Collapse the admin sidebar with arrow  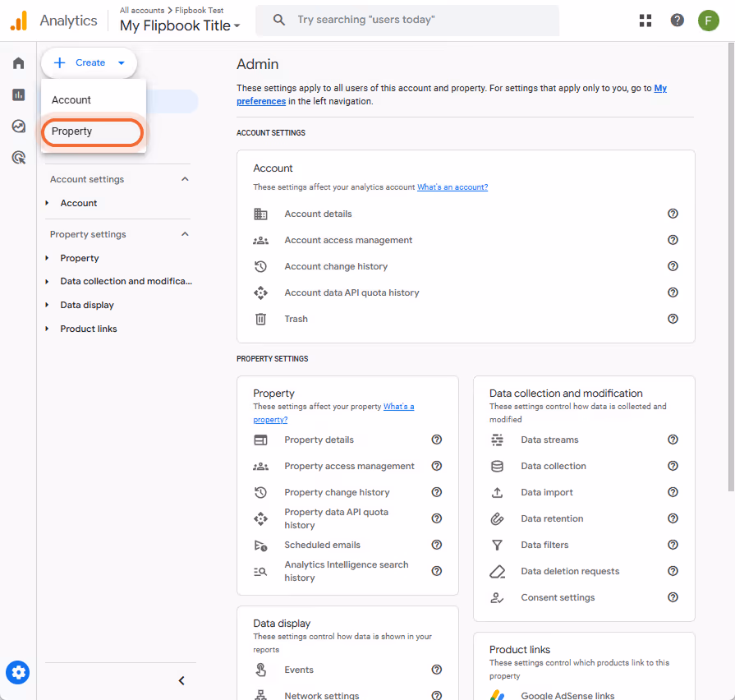coord(181,680)
